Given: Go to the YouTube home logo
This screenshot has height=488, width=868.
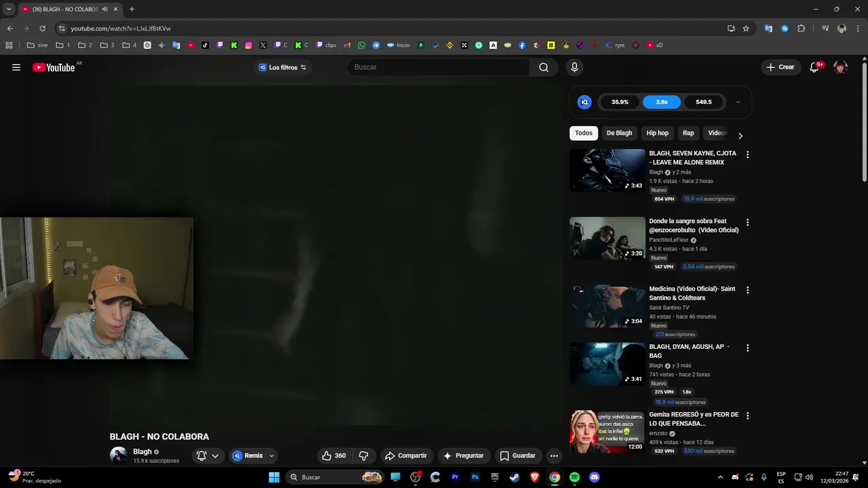Looking at the screenshot, I should (x=54, y=67).
